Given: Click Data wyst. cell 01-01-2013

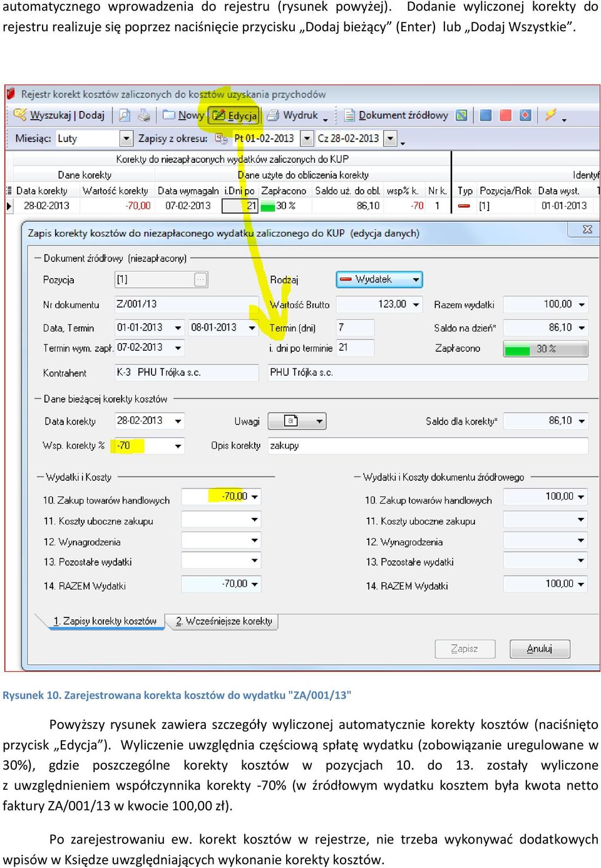Looking at the screenshot, I should (564, 205).
